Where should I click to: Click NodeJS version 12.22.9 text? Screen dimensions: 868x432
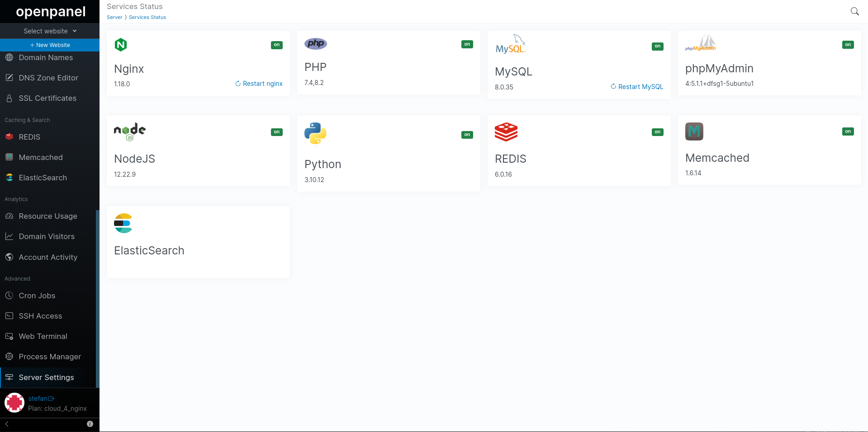click(125, 174)
